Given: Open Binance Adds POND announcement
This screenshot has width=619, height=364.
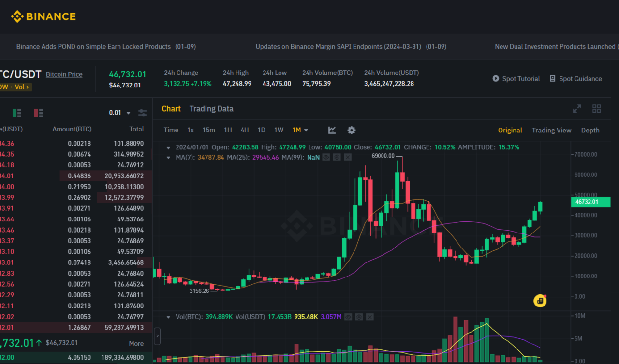Looking at the screenshot, I should [106, 47].
